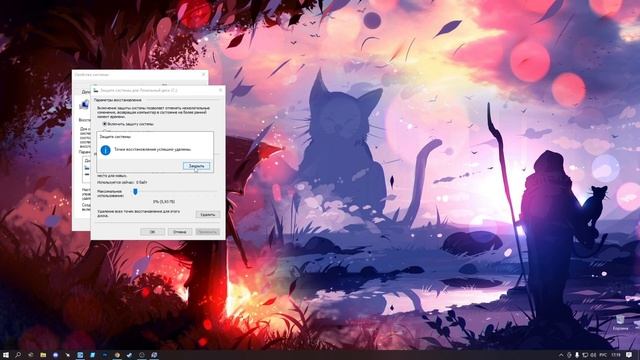Click the greyed Применить button
Screen dimensions: 640x360
pyautogui.click(x=207, y=231)
